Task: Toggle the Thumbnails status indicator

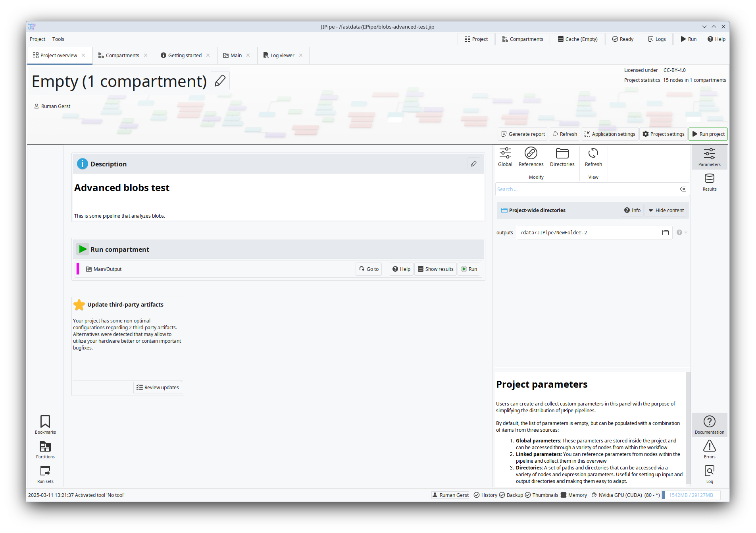Action: coord(541,495)
